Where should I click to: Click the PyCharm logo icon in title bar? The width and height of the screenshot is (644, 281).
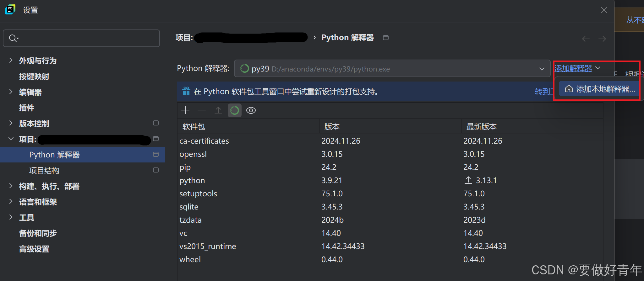(10, 10)
